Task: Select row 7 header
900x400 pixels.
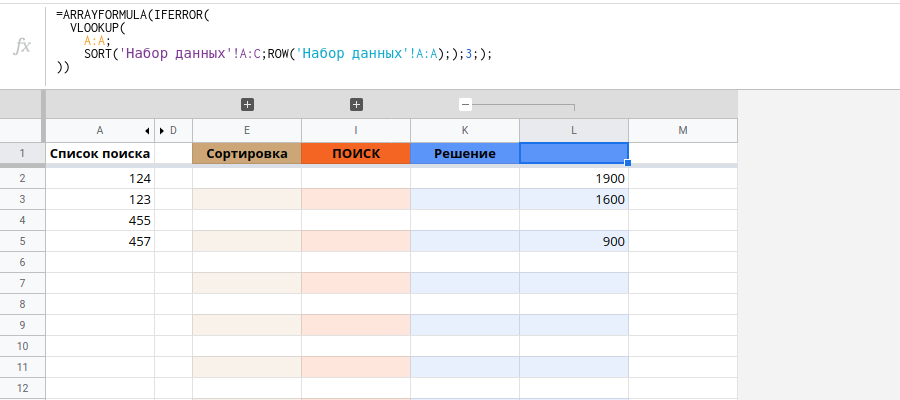Action: (x=22, y=283)
